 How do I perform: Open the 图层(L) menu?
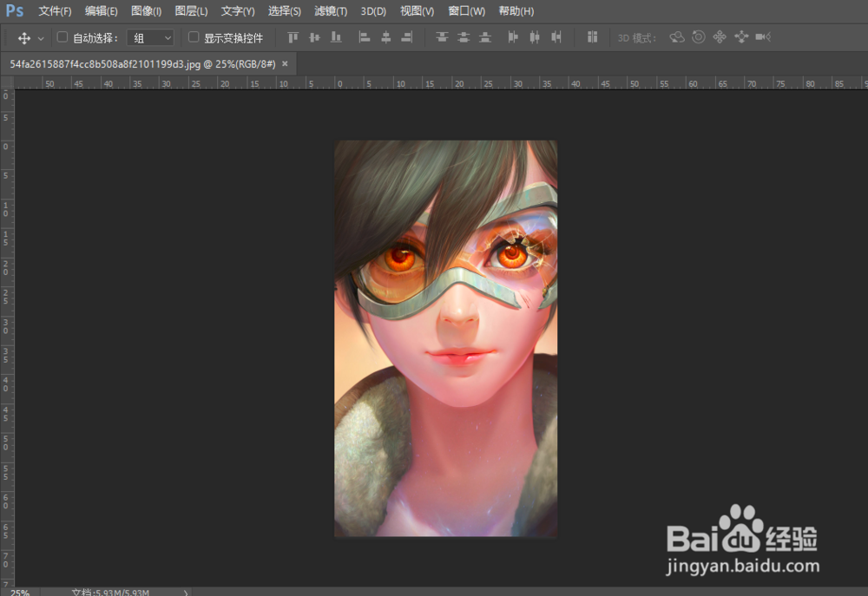(x=191, y=11)
